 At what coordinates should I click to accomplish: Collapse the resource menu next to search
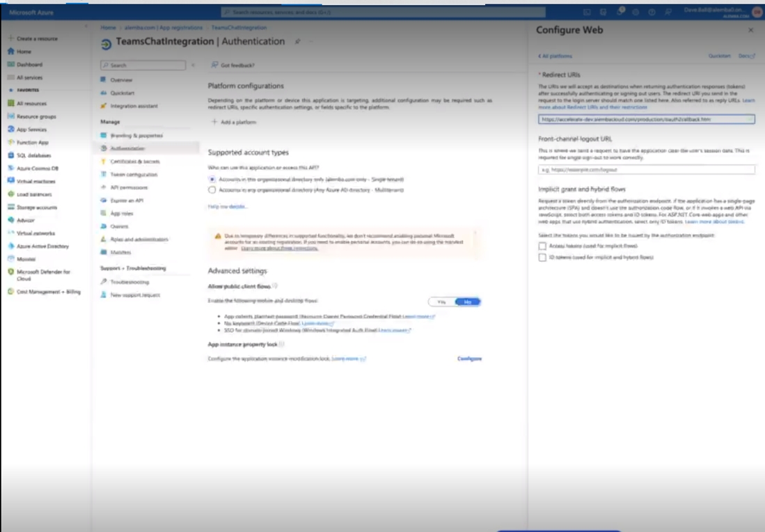point(193,65)
